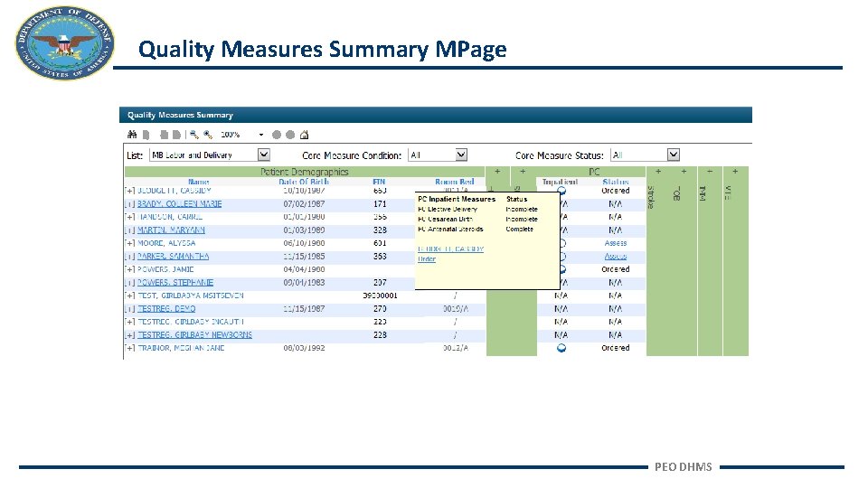
Task: Open patient TESTREG, DEMO link
Action: (166, 309)
